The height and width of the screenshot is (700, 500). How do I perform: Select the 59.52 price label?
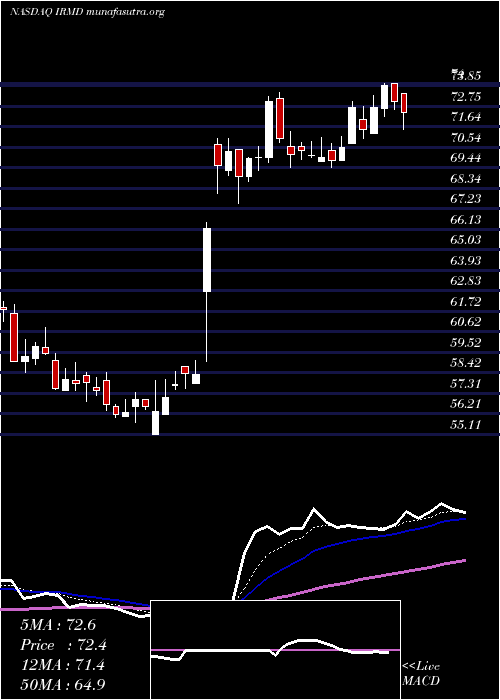tap(466, 342)
